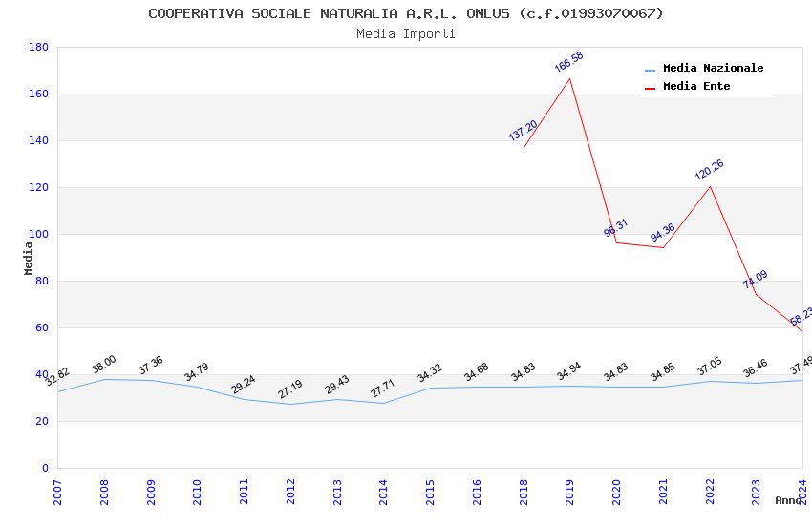The image size is (812, 525).
Task: Click the 27.71 data label
Action: point(383,388)
